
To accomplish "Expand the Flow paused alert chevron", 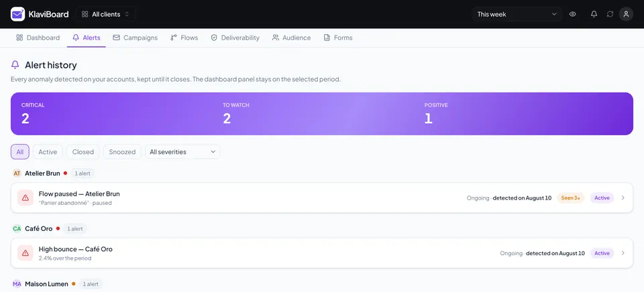I will pos(623,198).
